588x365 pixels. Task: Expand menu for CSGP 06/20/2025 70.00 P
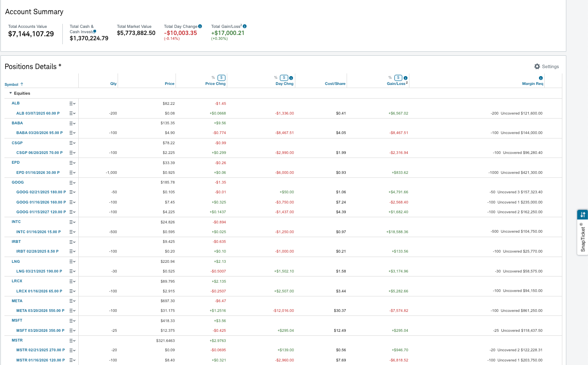tap(73, 153)
